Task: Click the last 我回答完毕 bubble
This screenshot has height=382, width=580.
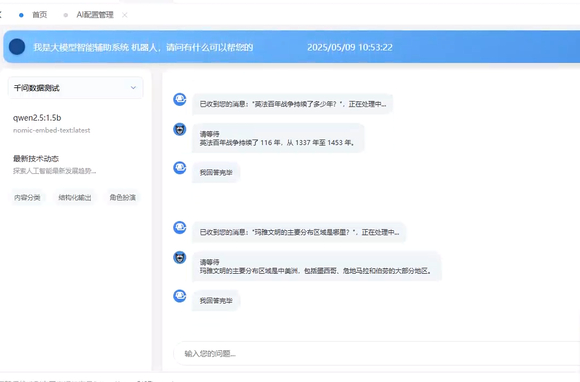Action: (x=216, y=301)
